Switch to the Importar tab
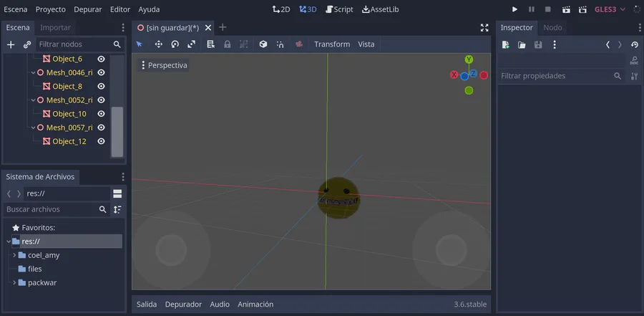The image size is (644, 316). 55,27
